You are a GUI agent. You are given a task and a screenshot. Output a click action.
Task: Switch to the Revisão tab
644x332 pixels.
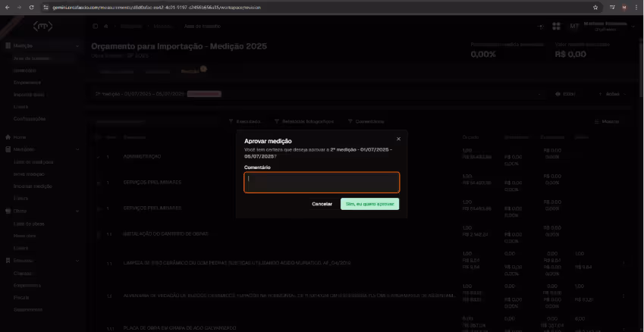click(x=190, y=71)
